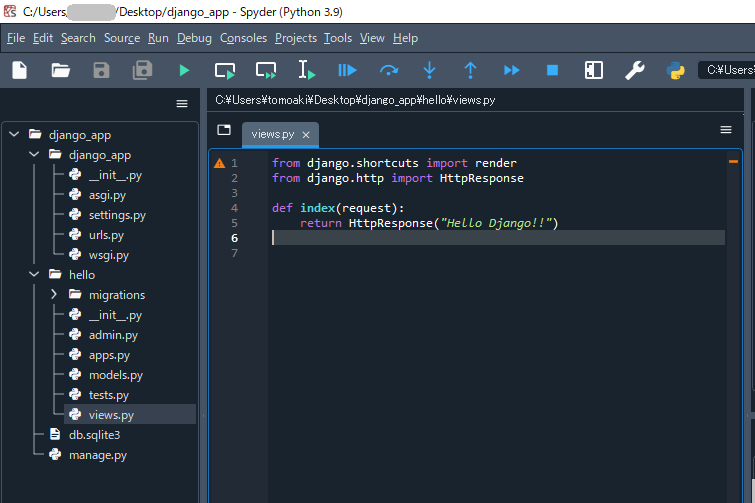This screenshot has height=503, width=755.
Task: Run file with the green play icon
Action: click(184, 71)
